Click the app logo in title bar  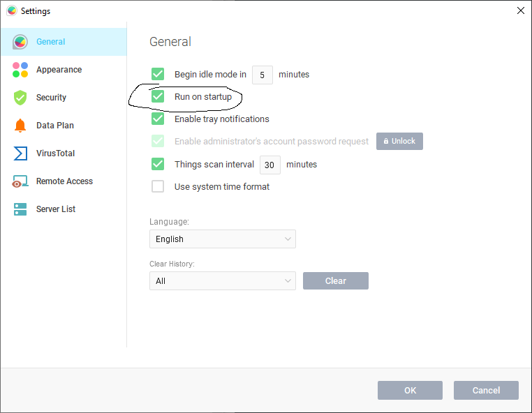tap(11, 11)
